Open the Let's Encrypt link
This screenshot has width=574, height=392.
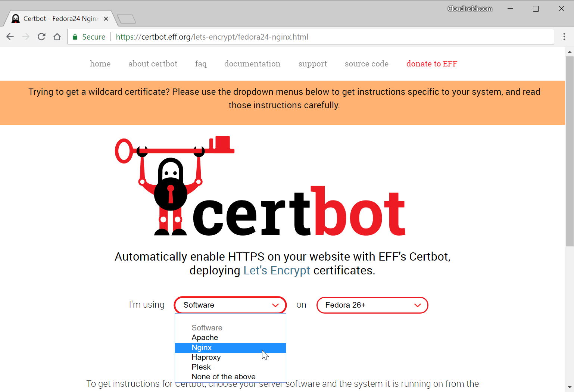click(x=277, y=270)
